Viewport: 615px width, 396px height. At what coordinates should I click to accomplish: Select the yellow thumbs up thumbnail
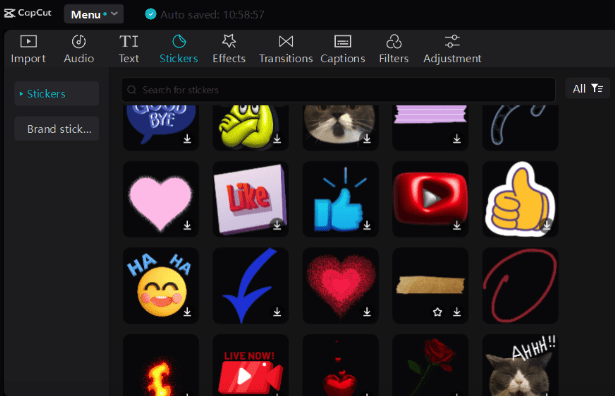coord(520,199)
